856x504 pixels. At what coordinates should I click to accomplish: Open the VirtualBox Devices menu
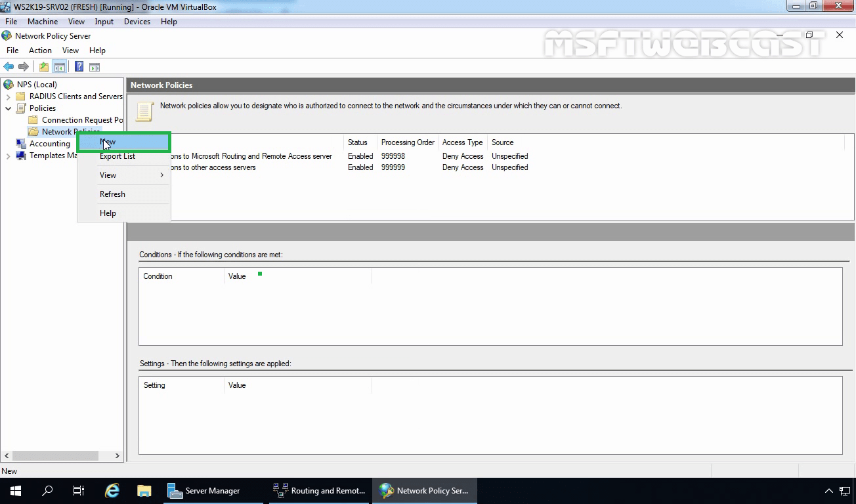pyautogui.click(x=137, y=22)
